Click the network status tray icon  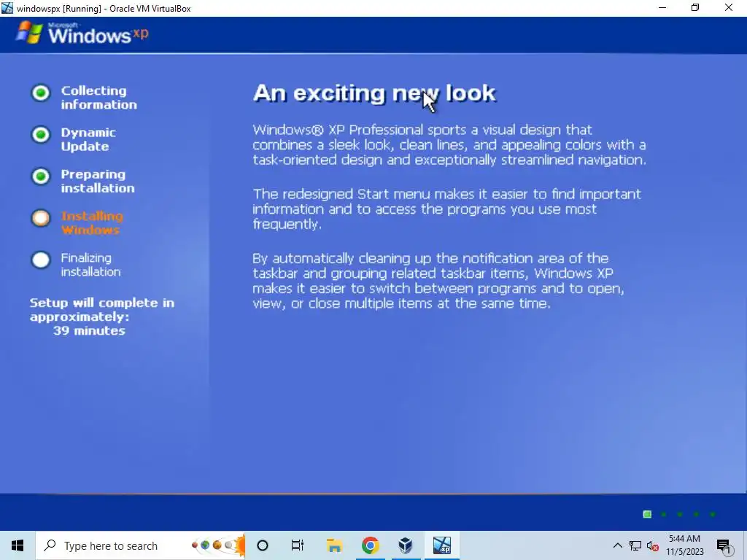[x=635, y=545]
